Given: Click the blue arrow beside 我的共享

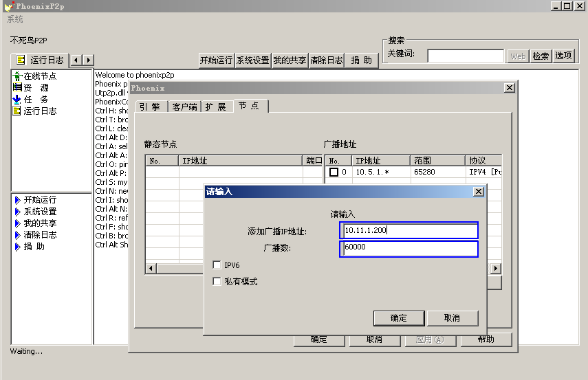Looking at the screenshot, I should (17, 223).
